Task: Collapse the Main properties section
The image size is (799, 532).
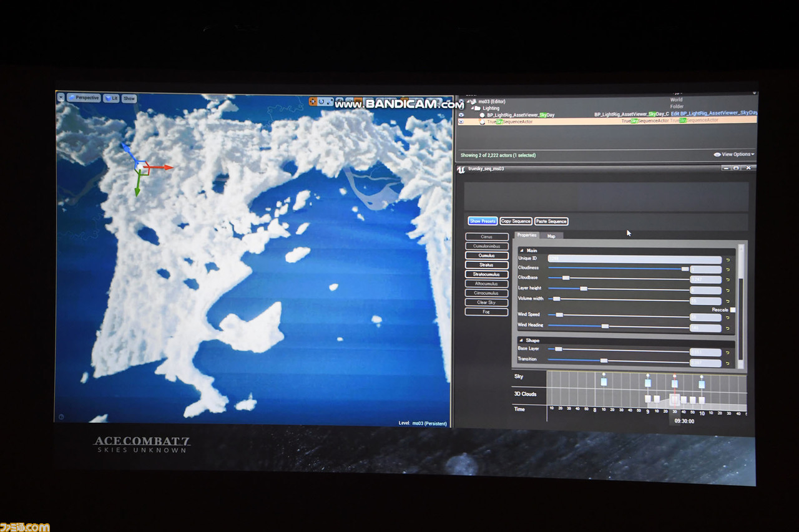Action: pos(522,250)
